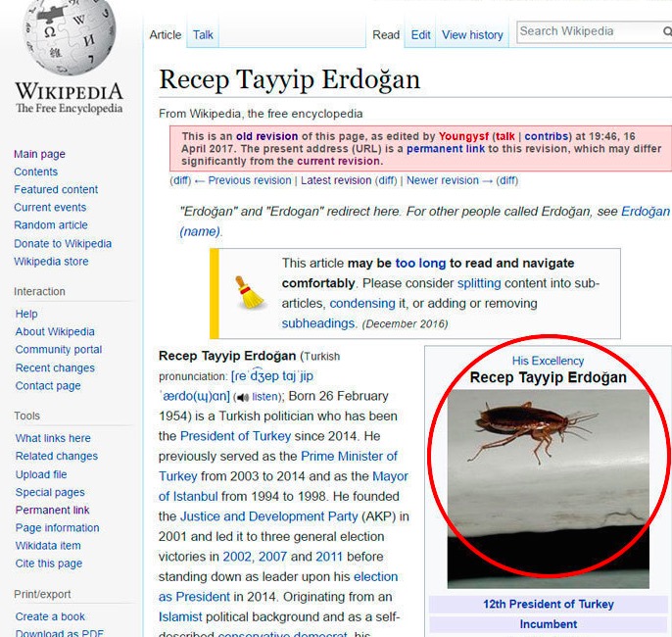Click 12th President of Turkey infobox link
Viewport: 672px width, 637px height.
point(549,604)
